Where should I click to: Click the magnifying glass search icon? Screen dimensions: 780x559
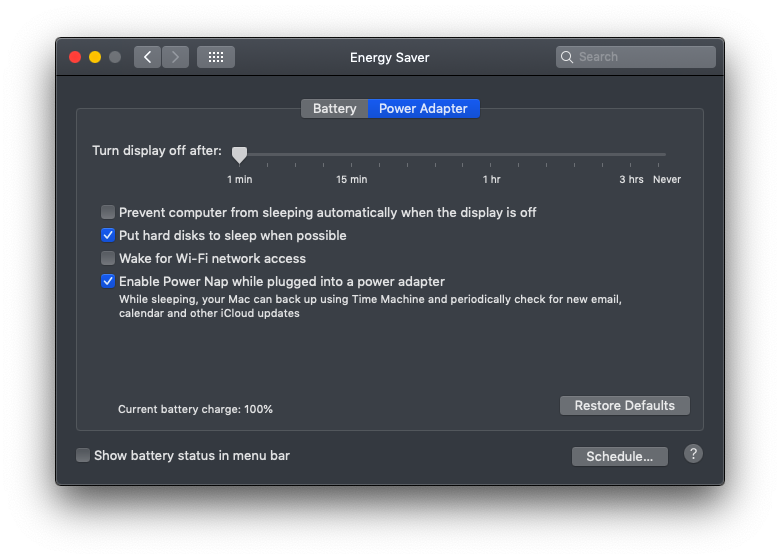pos(567,57)
